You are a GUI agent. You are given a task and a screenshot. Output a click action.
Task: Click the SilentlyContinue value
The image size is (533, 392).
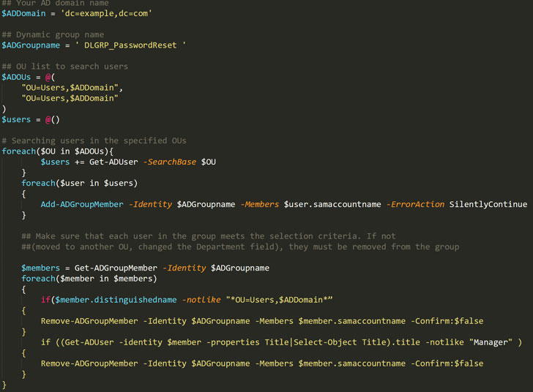point(488,204)
